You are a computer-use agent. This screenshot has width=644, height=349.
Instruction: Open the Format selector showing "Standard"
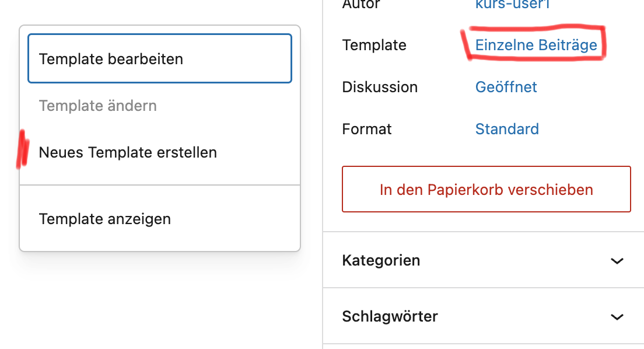point(506,129)
